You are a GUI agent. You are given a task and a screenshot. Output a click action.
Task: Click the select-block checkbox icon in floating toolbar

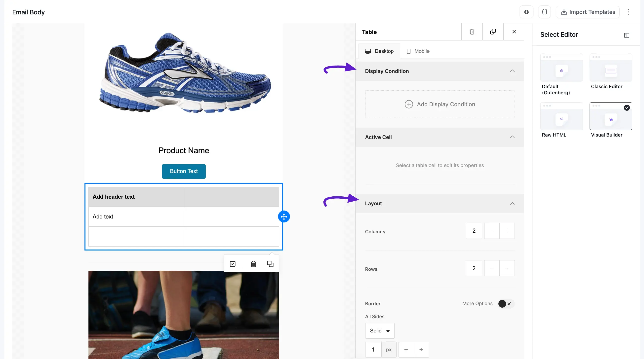click(x=233, y=264)
